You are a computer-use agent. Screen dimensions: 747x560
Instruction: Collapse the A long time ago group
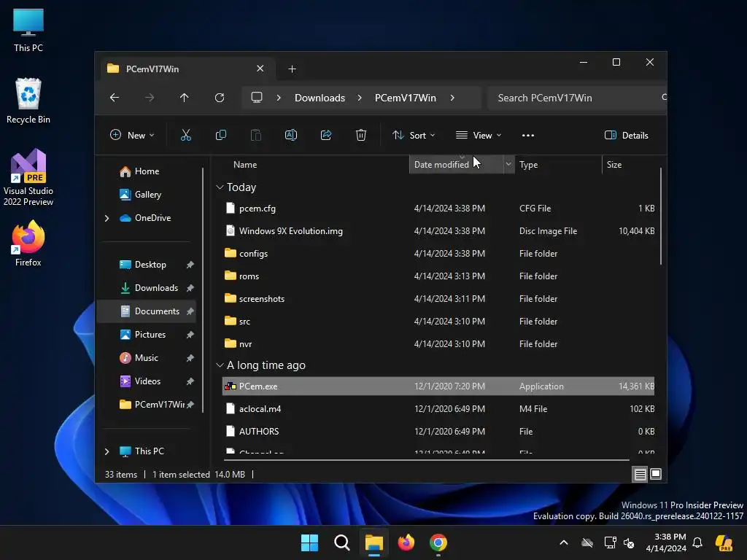(x=220, y=365)
